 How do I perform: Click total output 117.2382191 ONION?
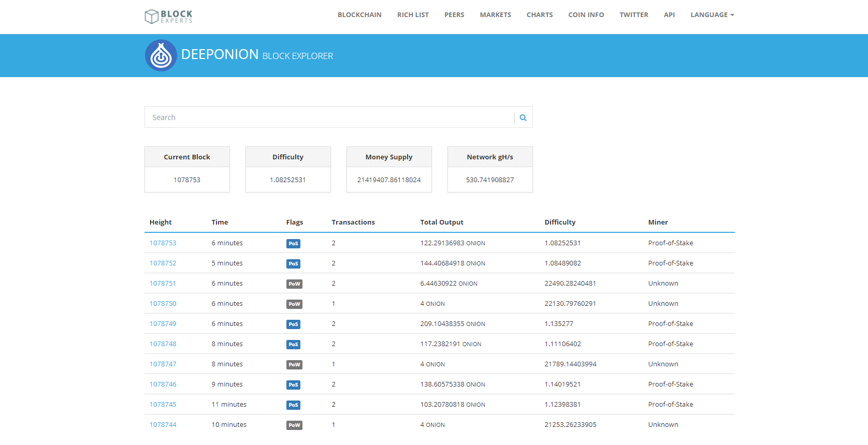point(451,344)
